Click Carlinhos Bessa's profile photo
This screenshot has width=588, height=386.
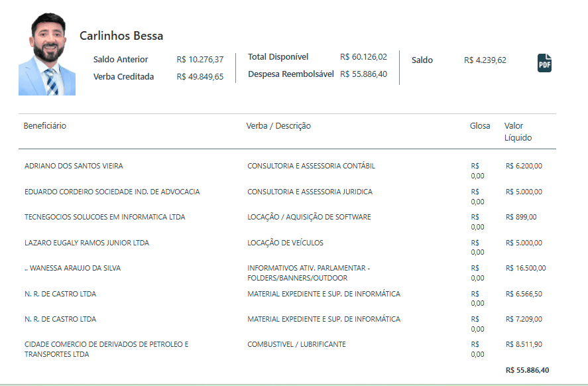point(47,54)
